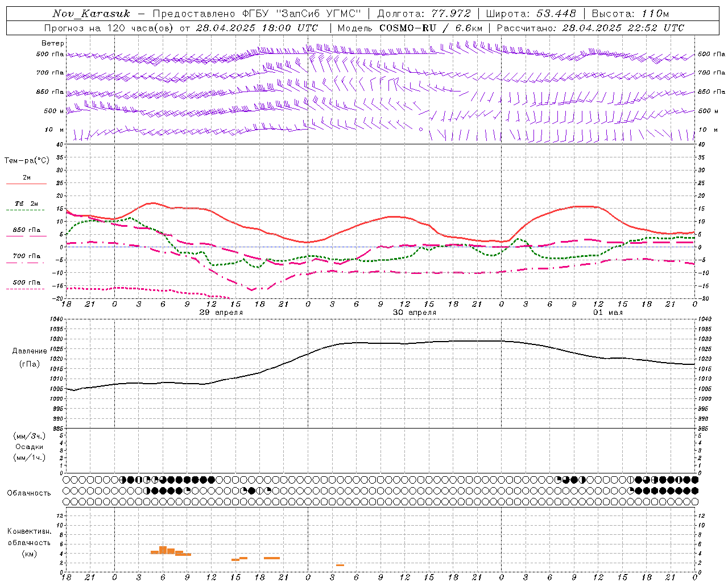Click the date label 30 апреля

(x=415, y=313)
